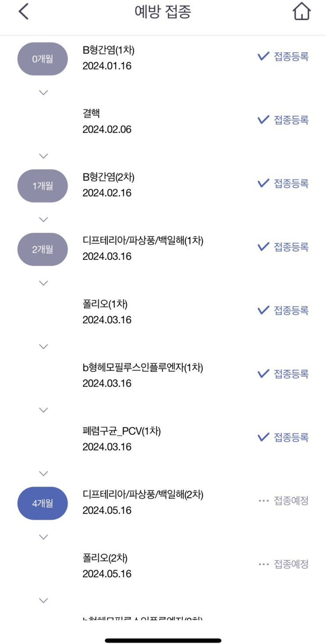Tap the ellipsis beside 폴리오(2차)
This screenshot has width=326, height=644.
coord(263,564)
